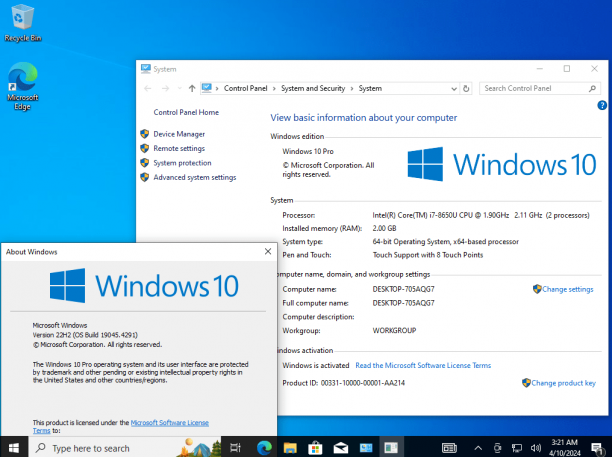This screenshot has height=457, width=612.
Task: Expand chevron after Control Panel breadcrumb
Action: click(x=274, y=89)
